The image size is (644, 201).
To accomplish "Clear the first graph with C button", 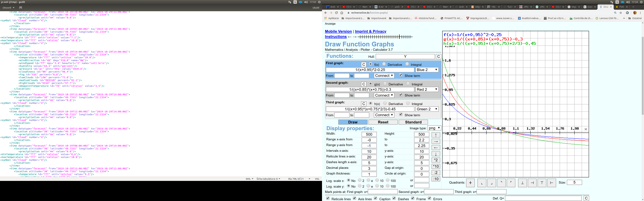I will 363,65.
